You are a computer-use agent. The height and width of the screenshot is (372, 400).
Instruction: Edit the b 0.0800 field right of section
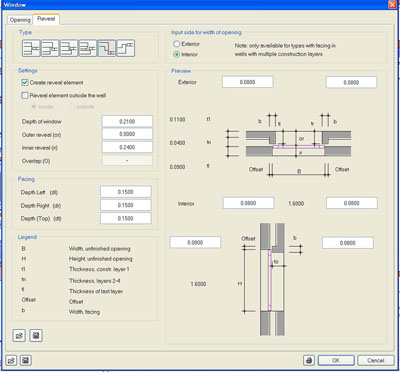tap(348, 243)
